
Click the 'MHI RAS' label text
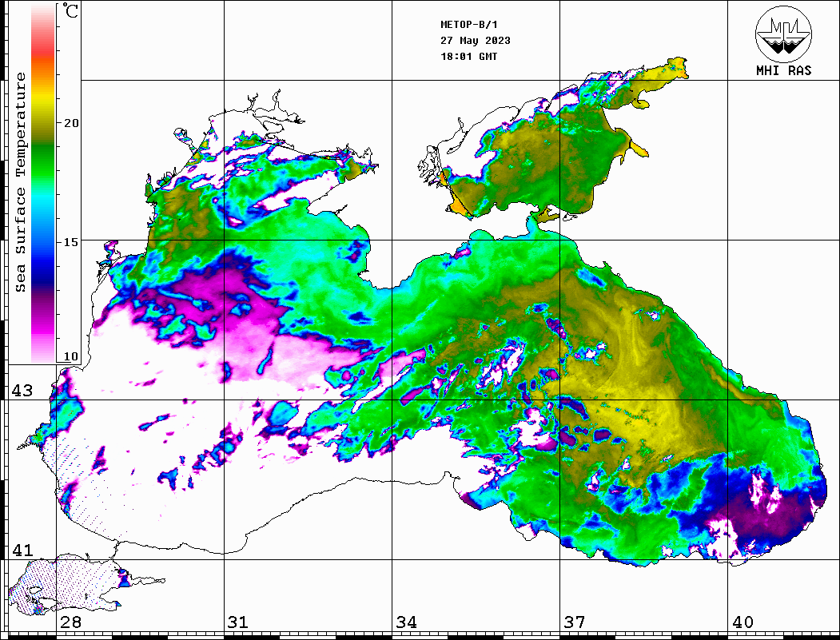(783, 70)
